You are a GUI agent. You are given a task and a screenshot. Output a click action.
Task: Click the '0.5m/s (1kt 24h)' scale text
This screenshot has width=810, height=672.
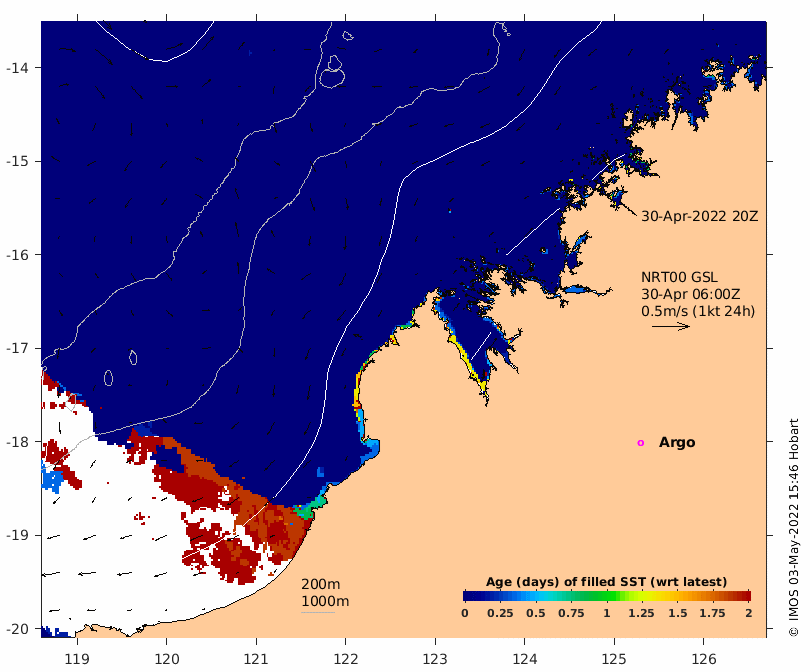click(x=698, y=311)
